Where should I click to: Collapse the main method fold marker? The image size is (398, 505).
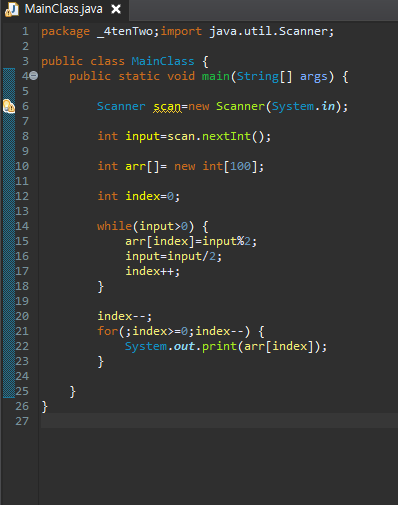34,76
